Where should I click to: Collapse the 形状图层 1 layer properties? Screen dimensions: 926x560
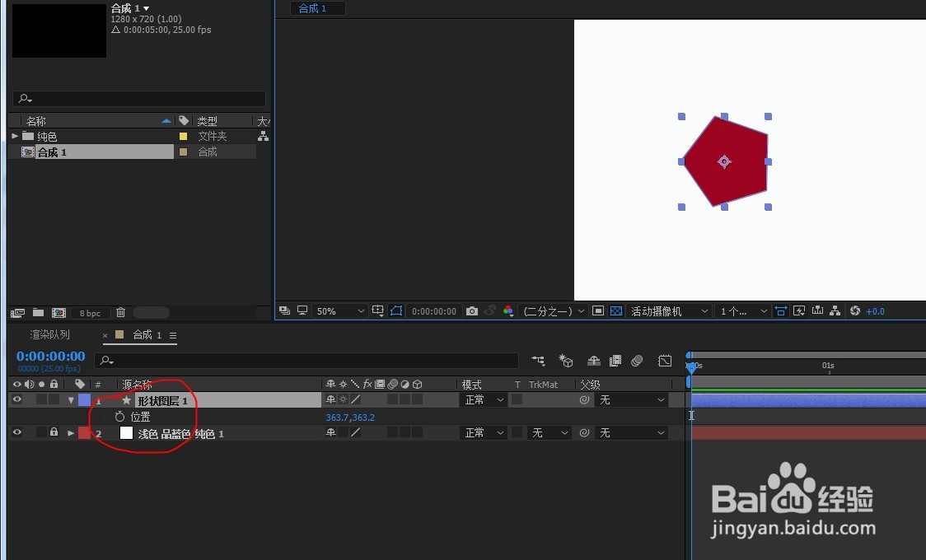point(71,400)
